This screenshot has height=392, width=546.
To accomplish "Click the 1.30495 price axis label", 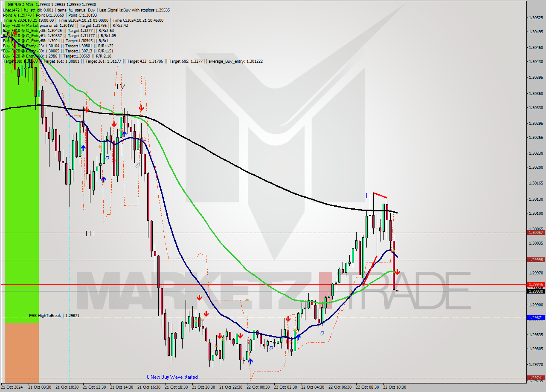I will tap(536, 32).
